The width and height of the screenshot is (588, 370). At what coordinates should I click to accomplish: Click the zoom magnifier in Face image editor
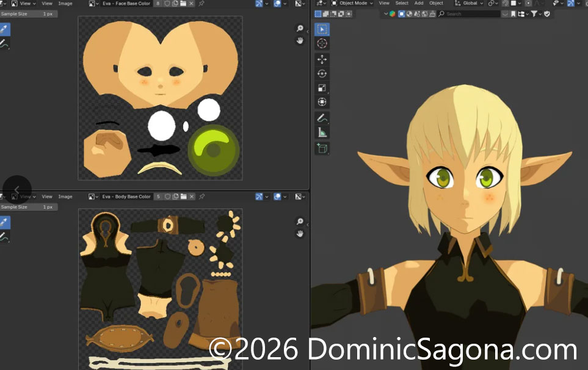point(300,29)
